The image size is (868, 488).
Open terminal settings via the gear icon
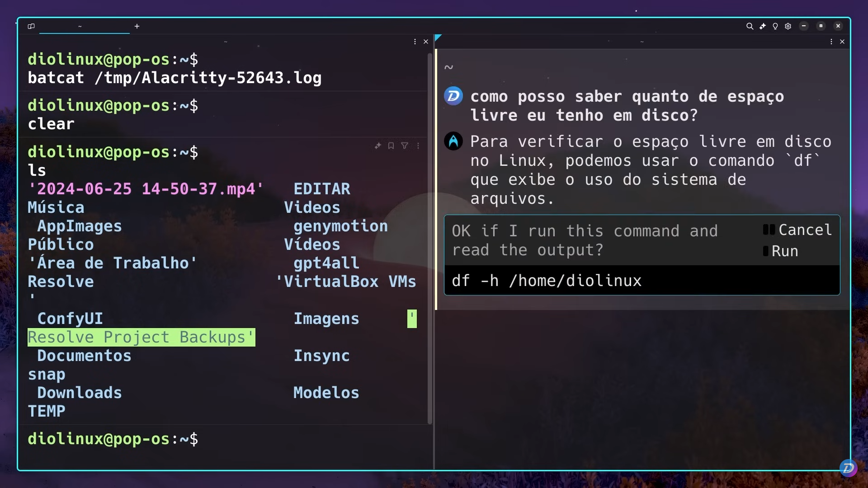tap(788, 26)
